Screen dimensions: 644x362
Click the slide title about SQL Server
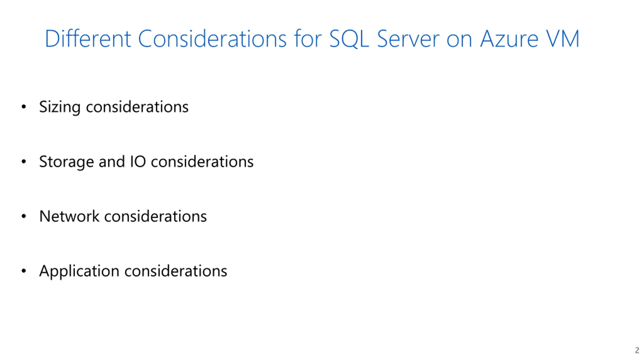pyautogui.click(x=312, y=38)
